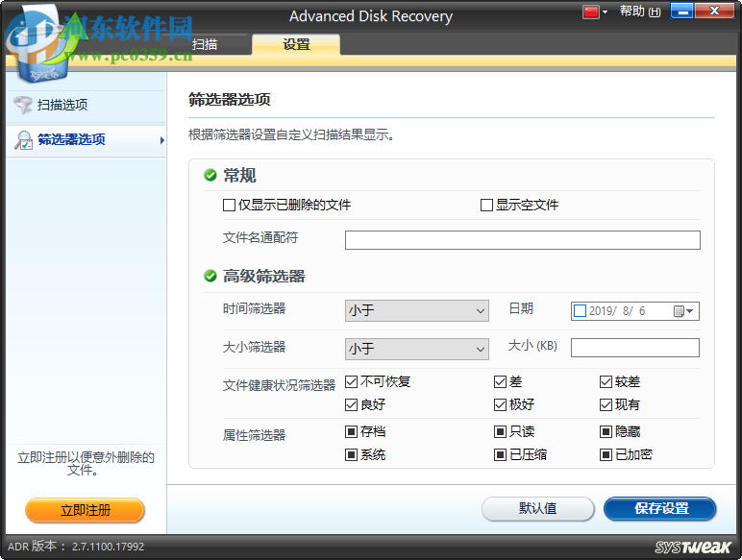Image resolution: width=742 pixels, height=560 pixels.
Task: Open the 大小筛选器 dropdown
Action: click(417, 349)
